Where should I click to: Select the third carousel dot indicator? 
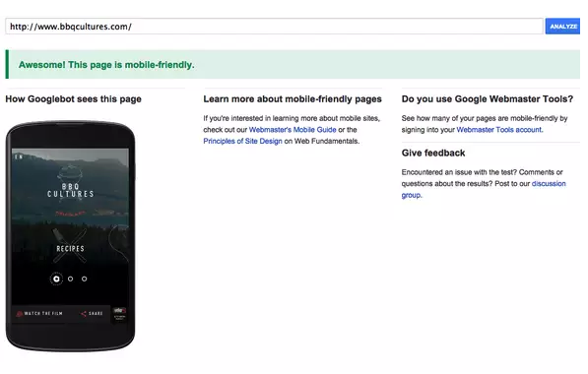pos(84,279)
